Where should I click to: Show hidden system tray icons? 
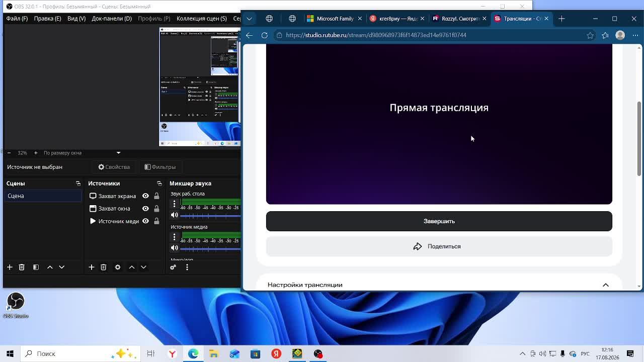(522, 353)
